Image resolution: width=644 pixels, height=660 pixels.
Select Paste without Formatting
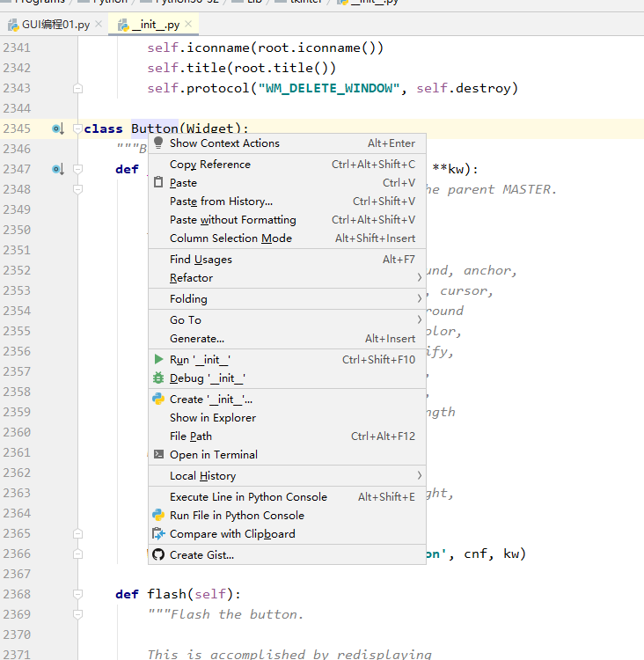pyautogui.click(x=287, y=220)
